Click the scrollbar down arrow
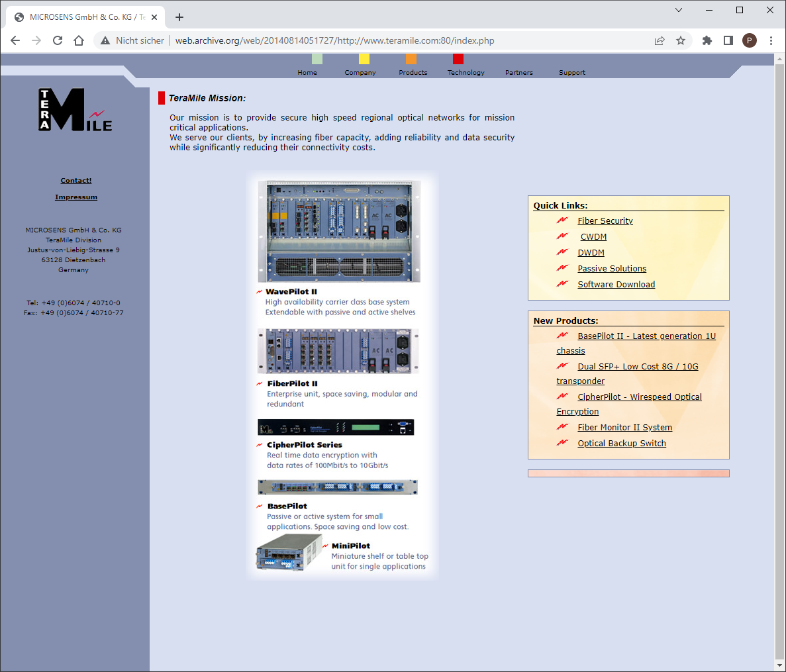Screen dimensions: 786x672 pos(779,665)
